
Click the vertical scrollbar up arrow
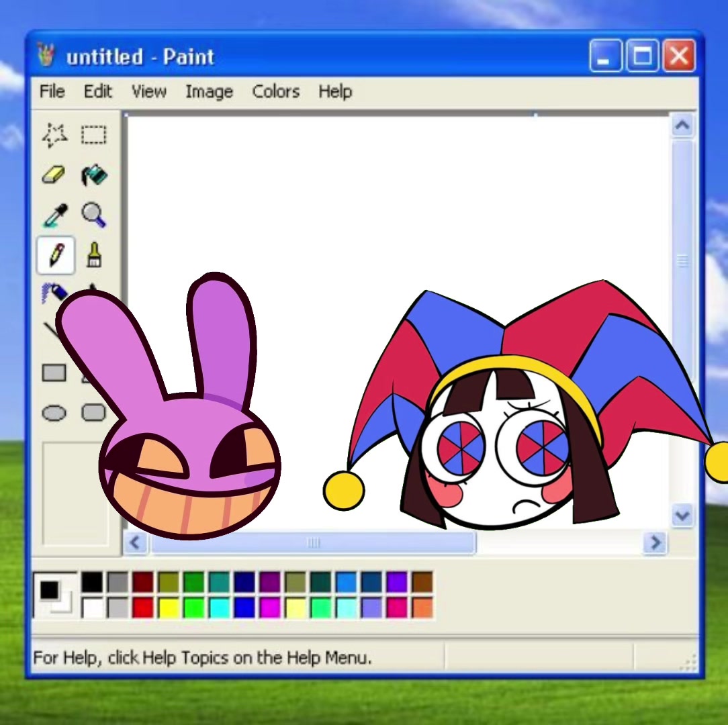pos(682,125)
